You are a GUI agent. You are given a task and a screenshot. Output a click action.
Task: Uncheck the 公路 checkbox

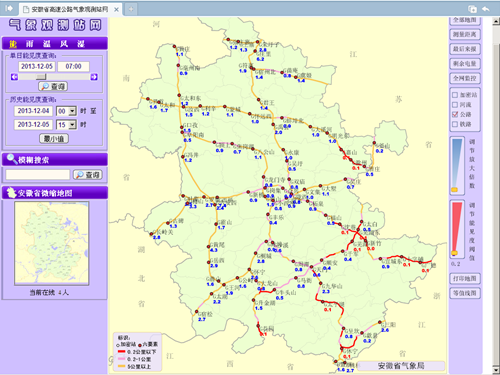pyautogui.click(x=455, y=114)
